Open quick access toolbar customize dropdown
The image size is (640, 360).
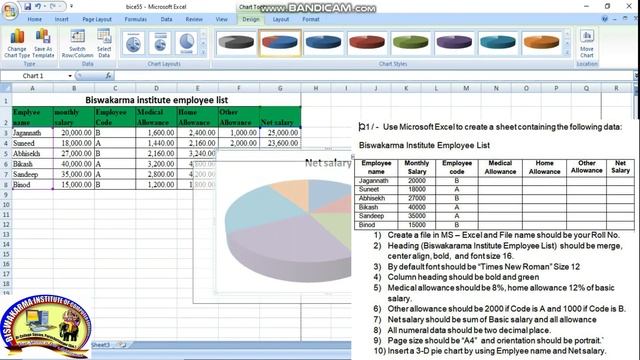(x=72, y=7)
